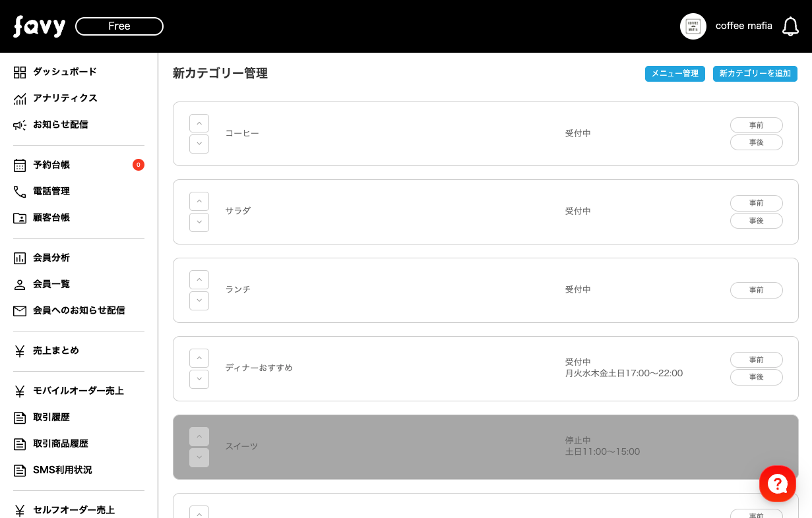This screenshot has width=812, height=518.
Task: Open ダッシュボード grid icon in sidebar
Action: [20, 72]
